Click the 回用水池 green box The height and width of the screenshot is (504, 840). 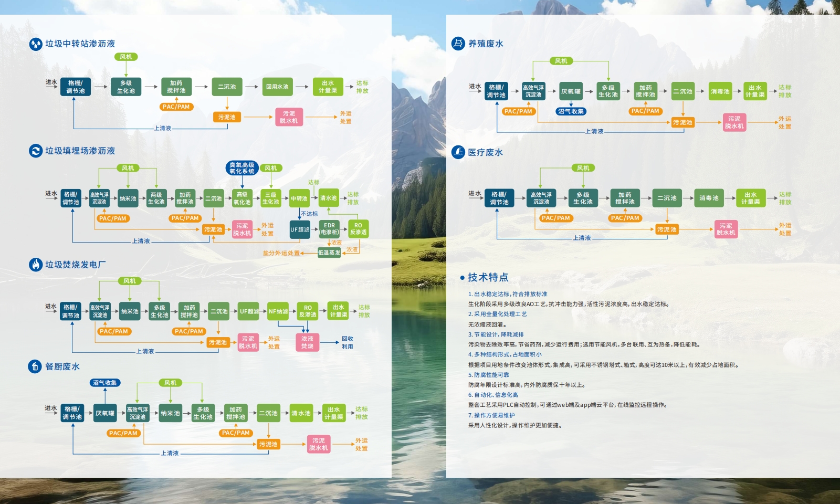tap(277, 87)
